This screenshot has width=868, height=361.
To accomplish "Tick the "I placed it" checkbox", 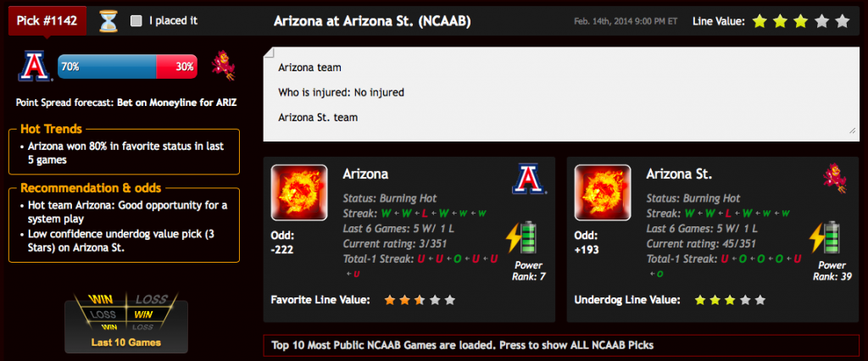I will (136, 21).
